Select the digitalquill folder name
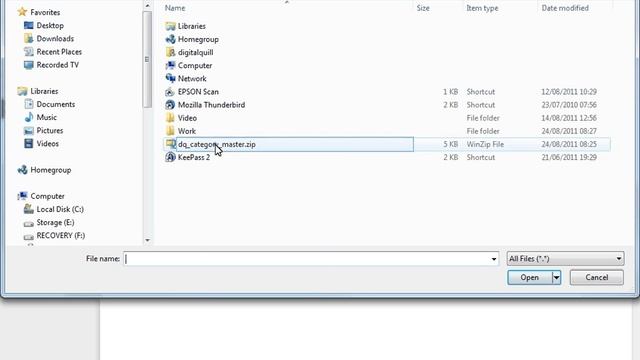The width and height of the screenshot is (640, 360). click(196, 52)
